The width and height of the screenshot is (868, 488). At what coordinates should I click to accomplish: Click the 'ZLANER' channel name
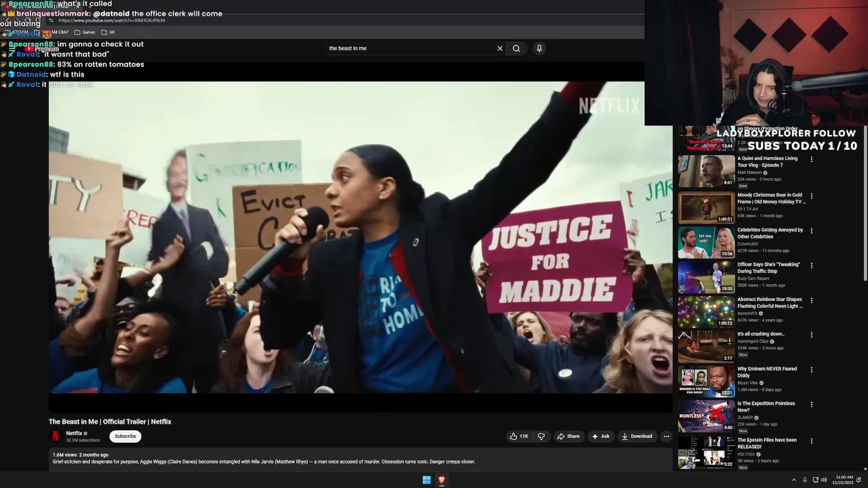coord(747,418)
